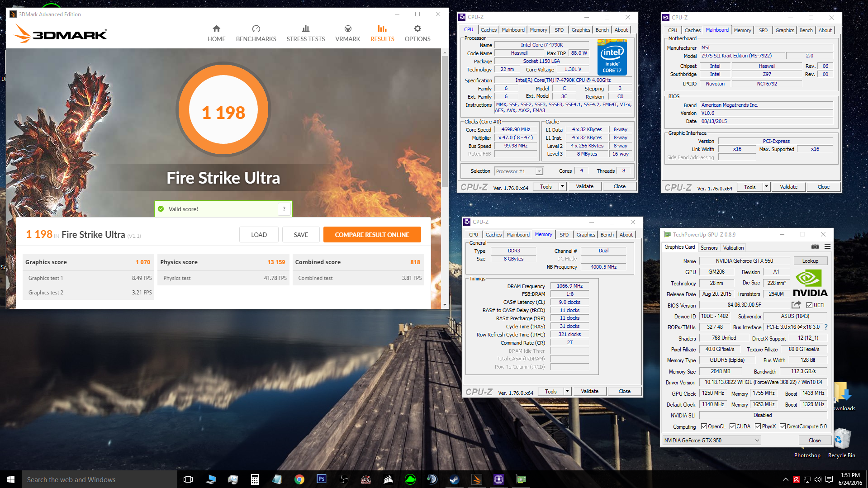Open Photoshop from the taskbar
This screenshot has height=488, width=868.
(322, 479)
